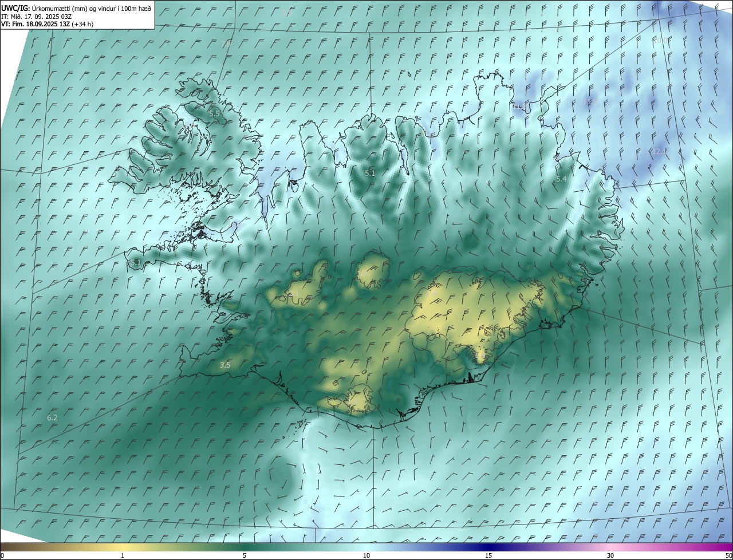Click the '30' tick label on the color scale
This screenshot has height=560, width=733.
[x=610, y=556]
